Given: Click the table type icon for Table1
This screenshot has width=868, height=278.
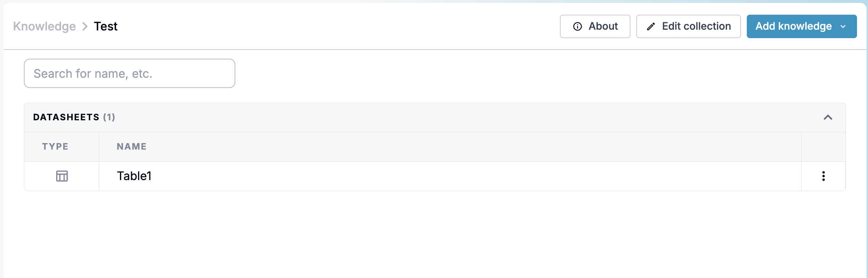Looking at the screenshot, I should coord(62,176).
